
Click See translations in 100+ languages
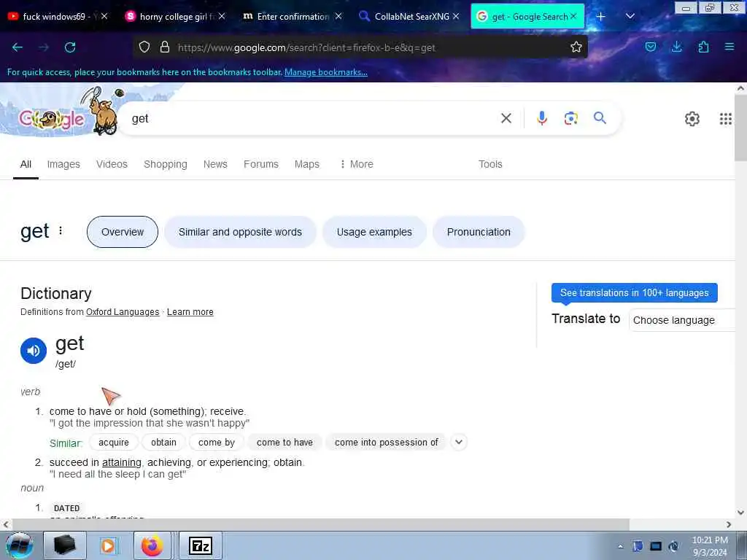tap(634, 293)
